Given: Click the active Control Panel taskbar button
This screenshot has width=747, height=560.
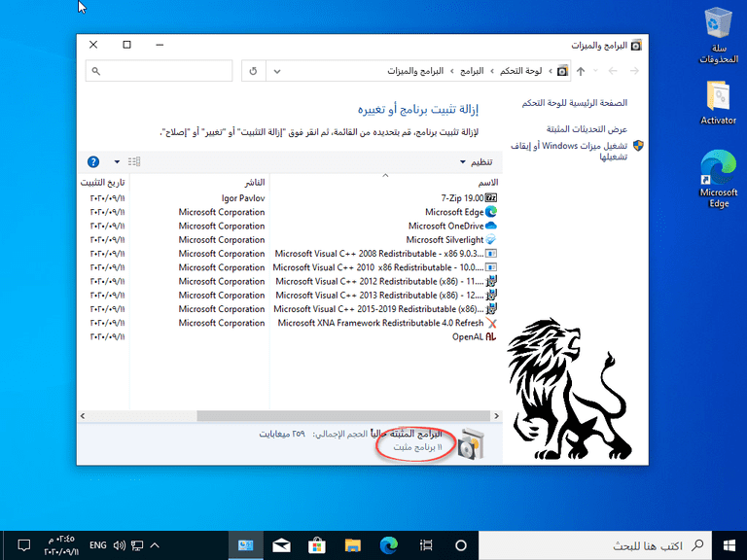Looking at the screenshot, I should coord(245,545).
